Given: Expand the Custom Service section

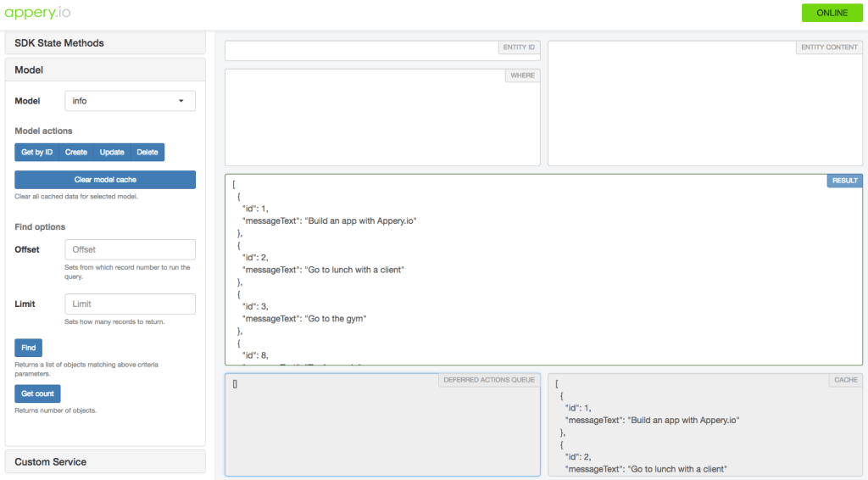Looking at the screenshot, I should [105, 461].
